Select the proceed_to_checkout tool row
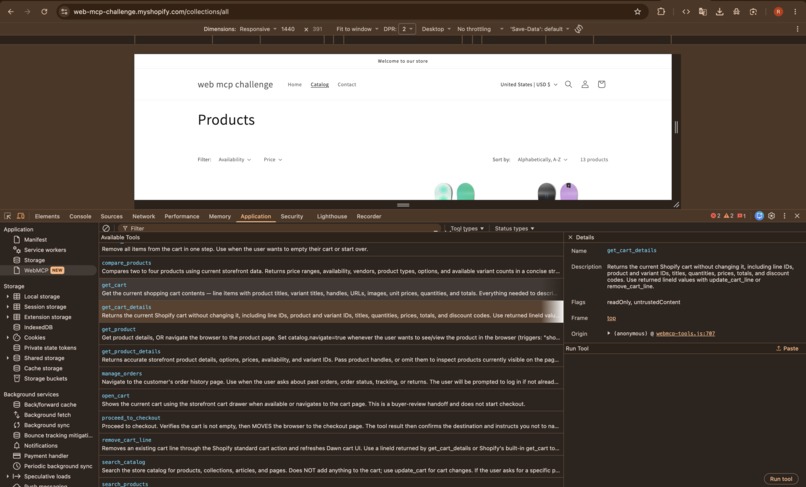Screen dimensions: 806x487 click(x=331, y=422)
